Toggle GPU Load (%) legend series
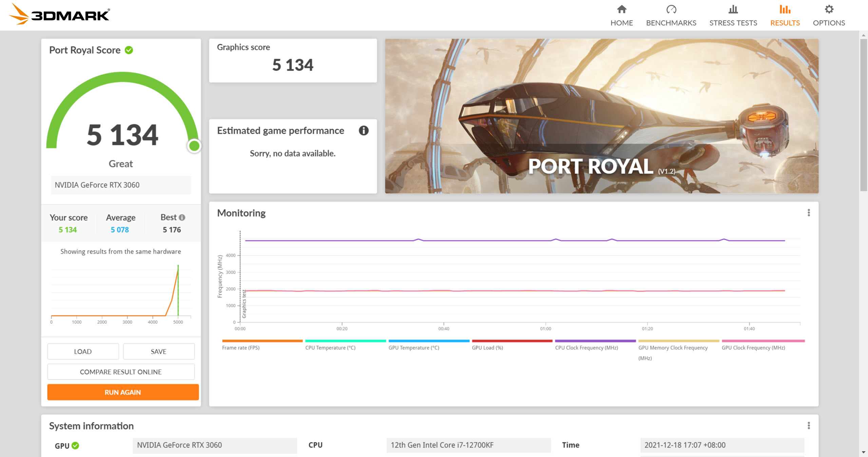Viewport: 868px width, 457px height. 487,348
